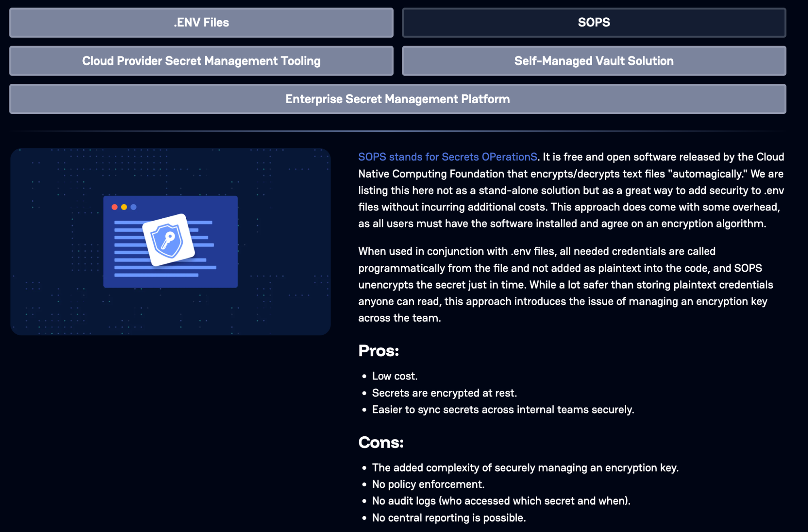Viewport: 808px width, 532px height.
Task: Select the SOPS tab
Action: click(x=593, y=23)
